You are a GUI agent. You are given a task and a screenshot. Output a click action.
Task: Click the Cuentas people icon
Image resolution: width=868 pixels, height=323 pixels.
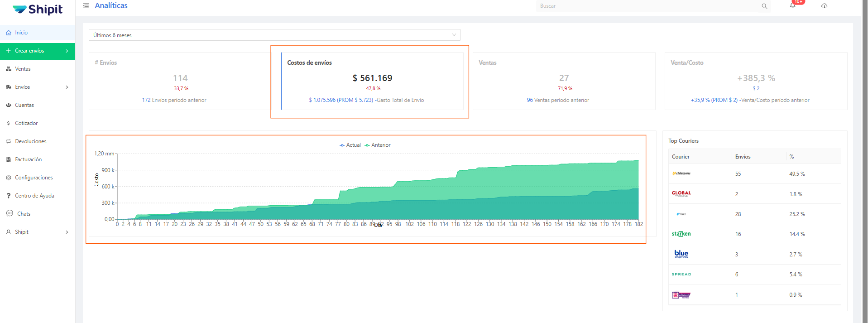click(x=9, y=105)
